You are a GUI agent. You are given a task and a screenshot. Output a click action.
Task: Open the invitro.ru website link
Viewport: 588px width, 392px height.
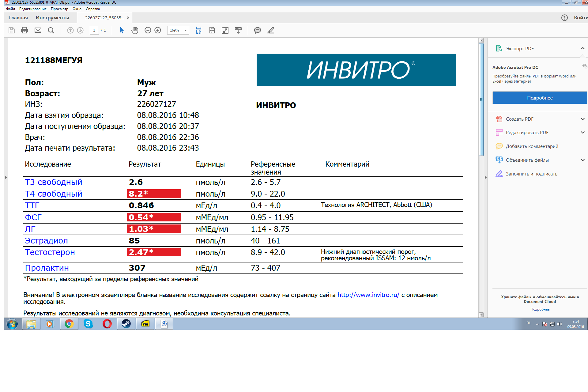click(x=368, y=295)
